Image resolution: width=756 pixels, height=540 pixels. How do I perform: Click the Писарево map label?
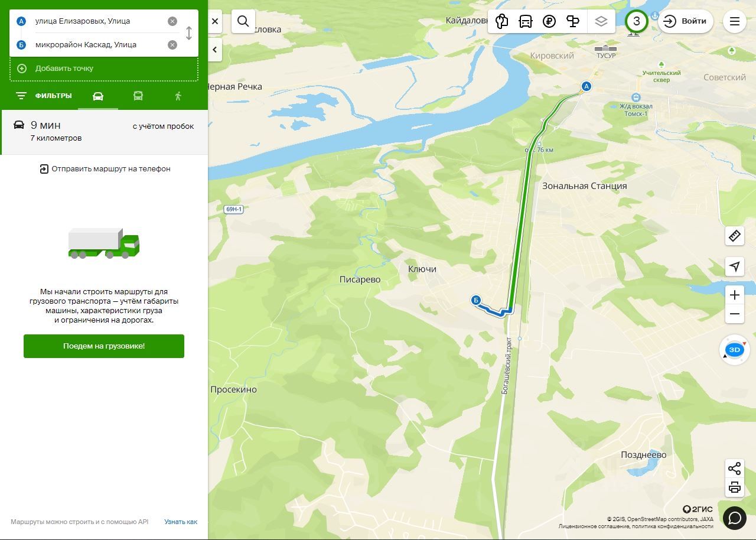tap(360, 279)
